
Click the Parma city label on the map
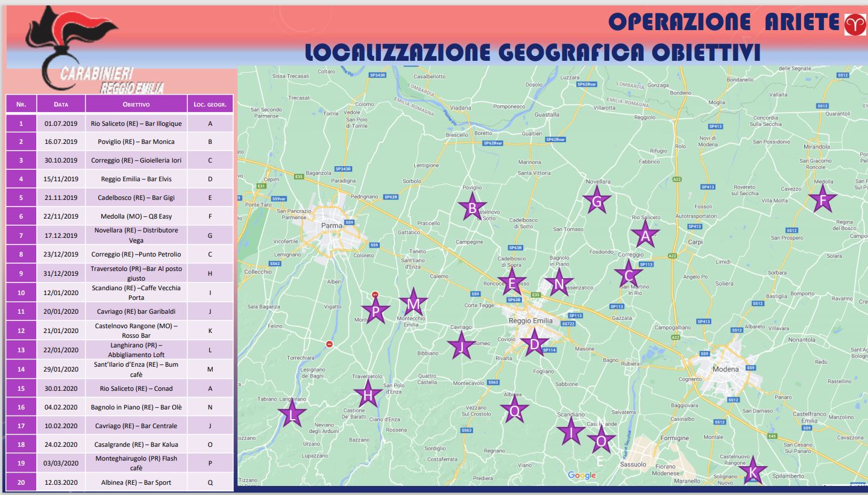click(x=332, y=225)
